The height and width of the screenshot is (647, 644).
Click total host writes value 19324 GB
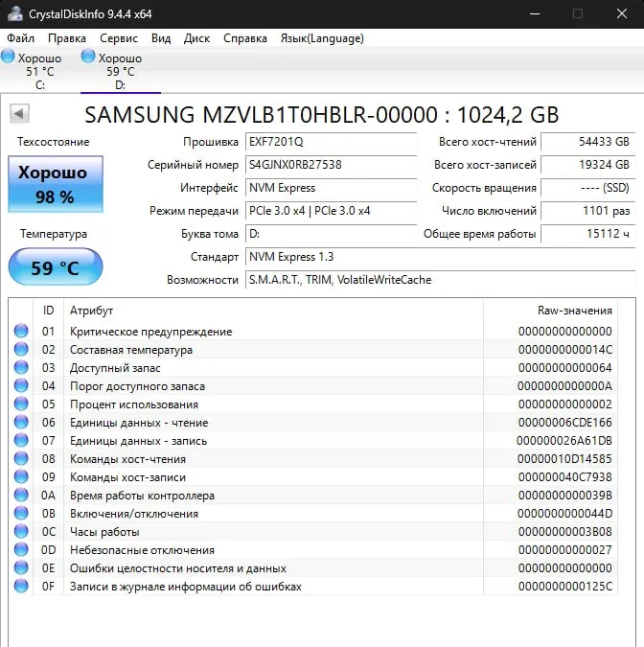[x=587, y=165]
